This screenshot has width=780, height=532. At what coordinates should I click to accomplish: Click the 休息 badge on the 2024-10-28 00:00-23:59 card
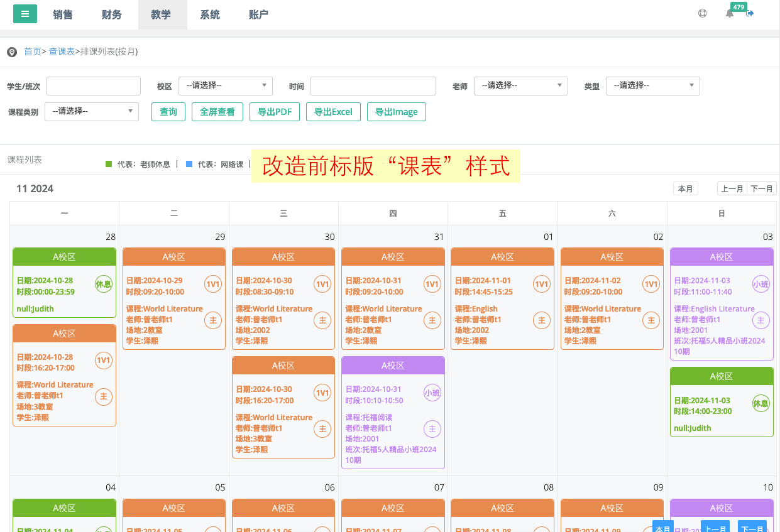coord(104,284)
